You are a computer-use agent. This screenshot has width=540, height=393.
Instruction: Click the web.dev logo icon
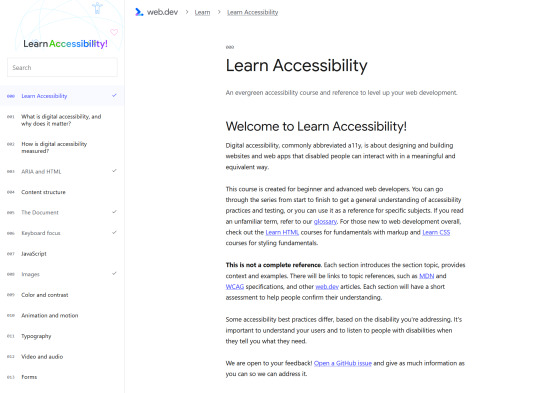139,12
